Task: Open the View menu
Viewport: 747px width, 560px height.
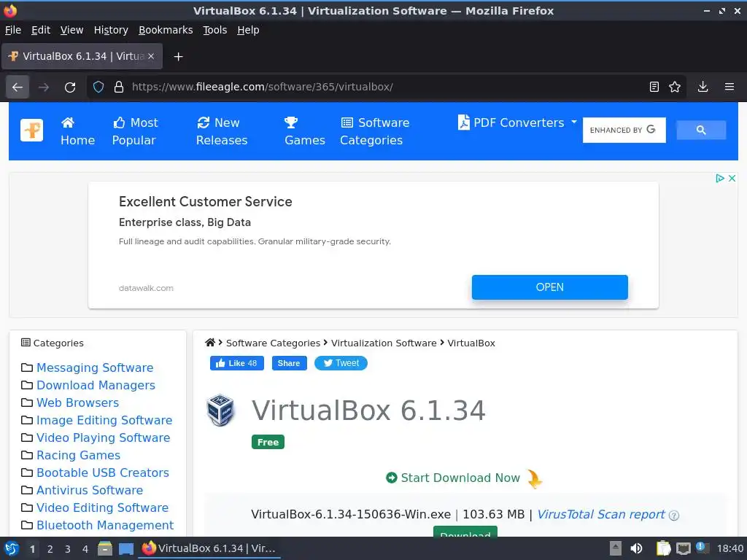Action: click(x=71, y=30)
